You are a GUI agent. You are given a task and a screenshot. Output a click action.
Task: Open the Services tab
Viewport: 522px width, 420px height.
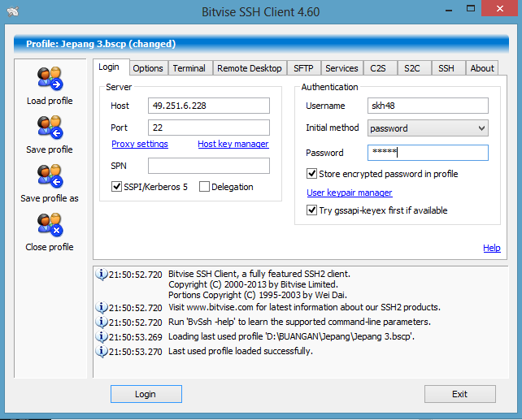tap(341, 68)
